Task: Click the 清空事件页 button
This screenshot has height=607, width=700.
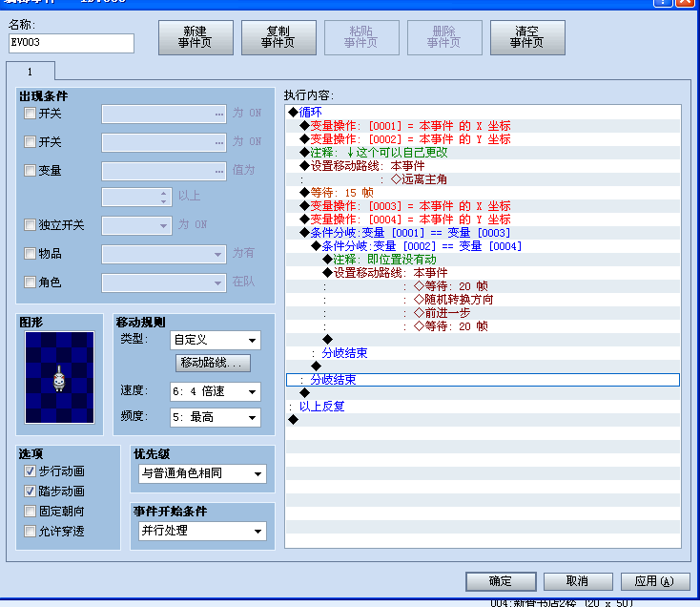Action: tap(527, 37)
